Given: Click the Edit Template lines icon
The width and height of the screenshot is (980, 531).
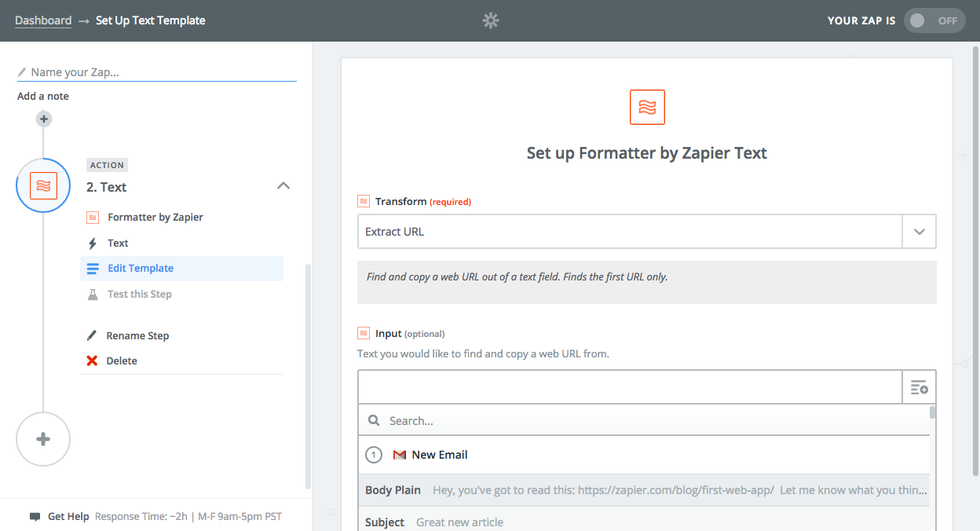Looking at the screenshot, I should click(x=93, y=269).
